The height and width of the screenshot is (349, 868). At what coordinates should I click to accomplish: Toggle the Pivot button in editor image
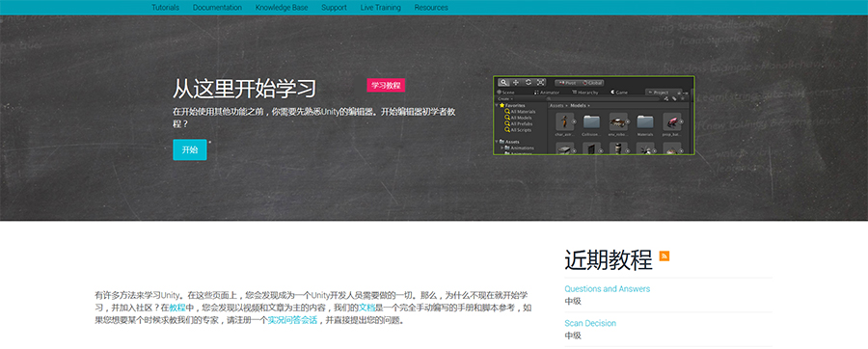(x=567, y=83)
